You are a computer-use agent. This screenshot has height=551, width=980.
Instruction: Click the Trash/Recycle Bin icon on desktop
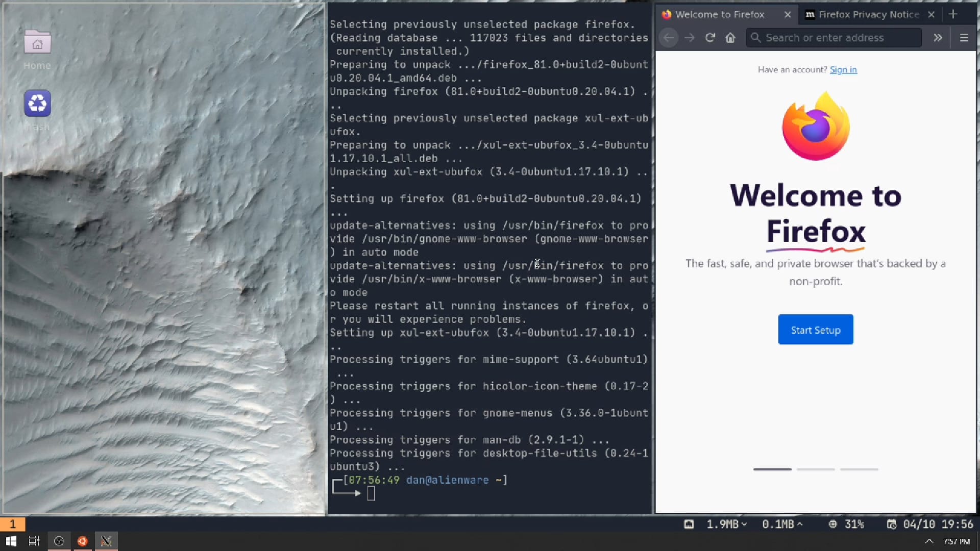(x=37, y=103)
